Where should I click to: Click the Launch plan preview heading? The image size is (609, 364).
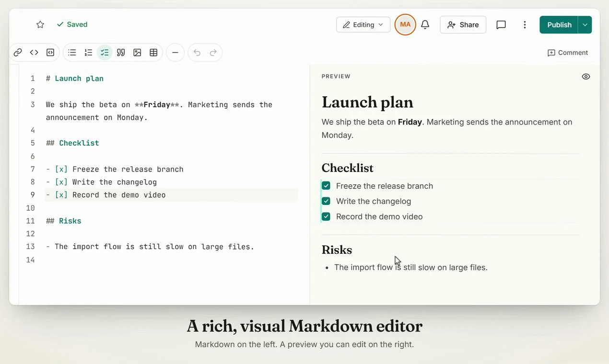(367, 102)
